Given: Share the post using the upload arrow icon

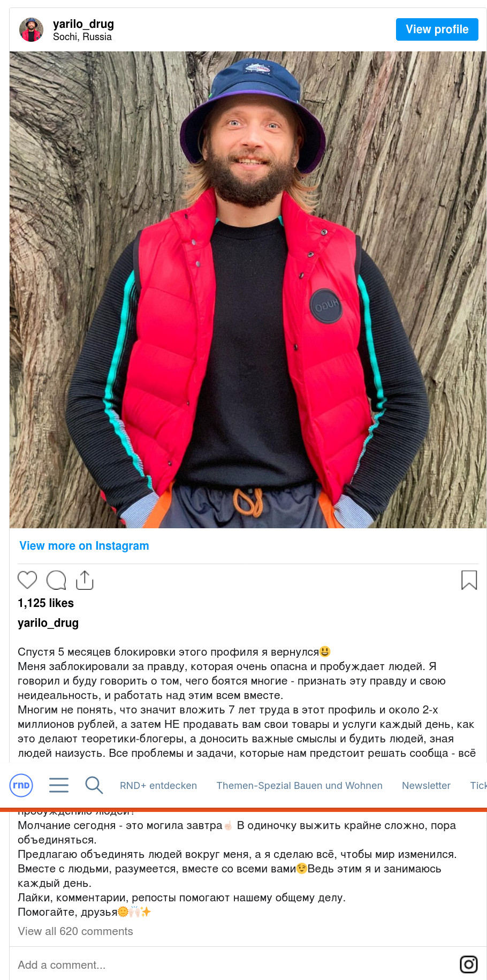Looking at the screenshot, I should 85,580.
